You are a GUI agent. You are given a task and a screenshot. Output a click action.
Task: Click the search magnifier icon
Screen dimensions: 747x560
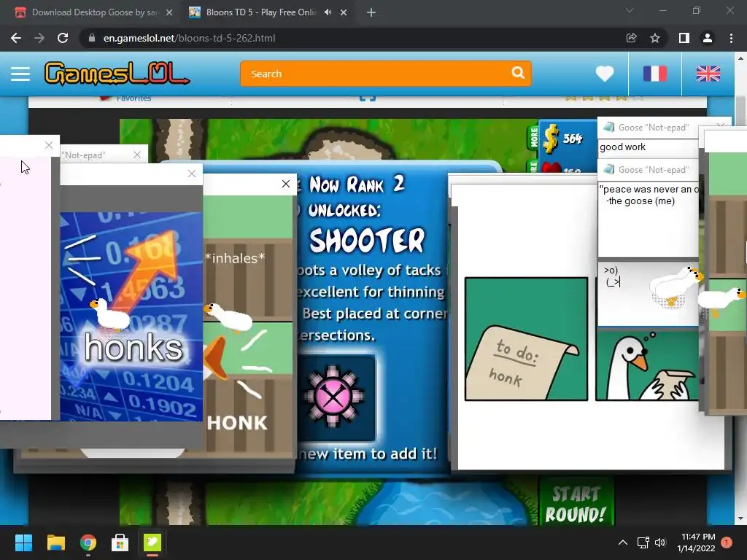point(518,73)
